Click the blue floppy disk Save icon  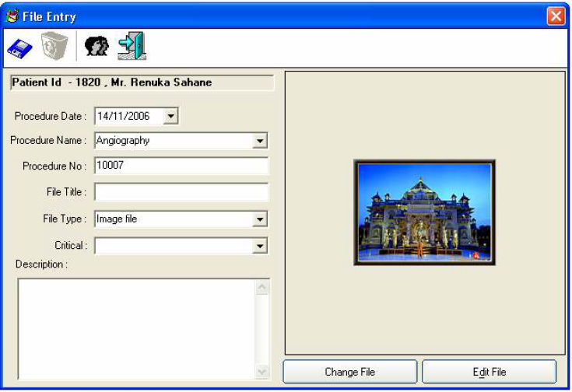tap(19, 48)
